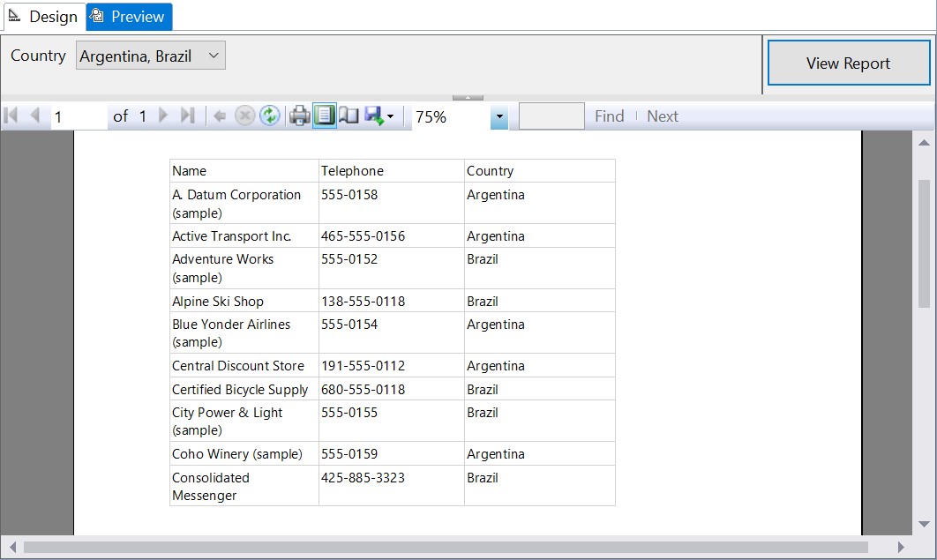Click the Country column header
This screenshot has height=560, width=937.
pyautogui.click(x=540, y=171)
